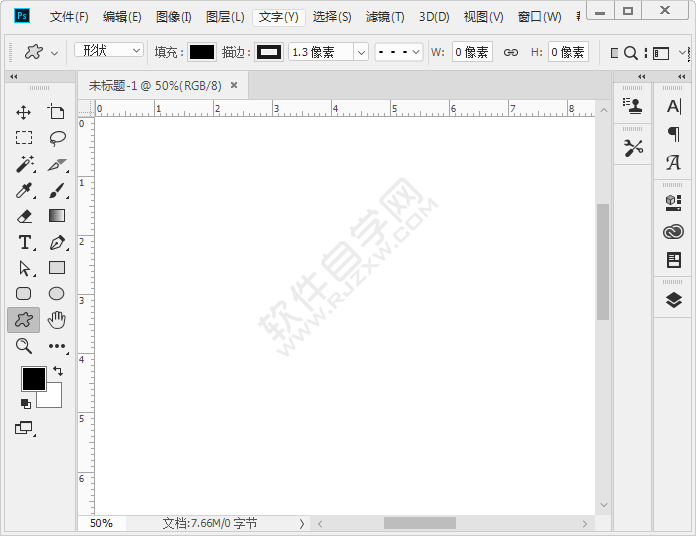Open the Paragraph panel icon
The width and height of the screenshot is (696, 536).
[x=673, y=134]
